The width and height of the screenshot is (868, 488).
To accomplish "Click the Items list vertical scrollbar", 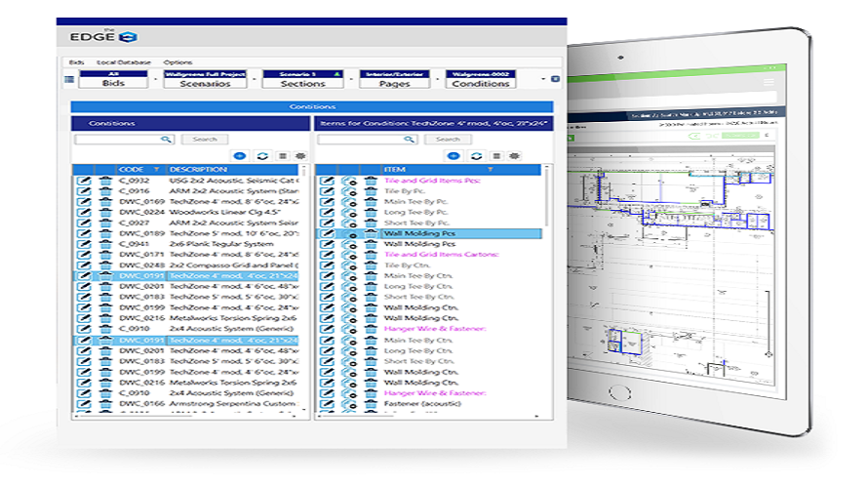I will [547, 196].
